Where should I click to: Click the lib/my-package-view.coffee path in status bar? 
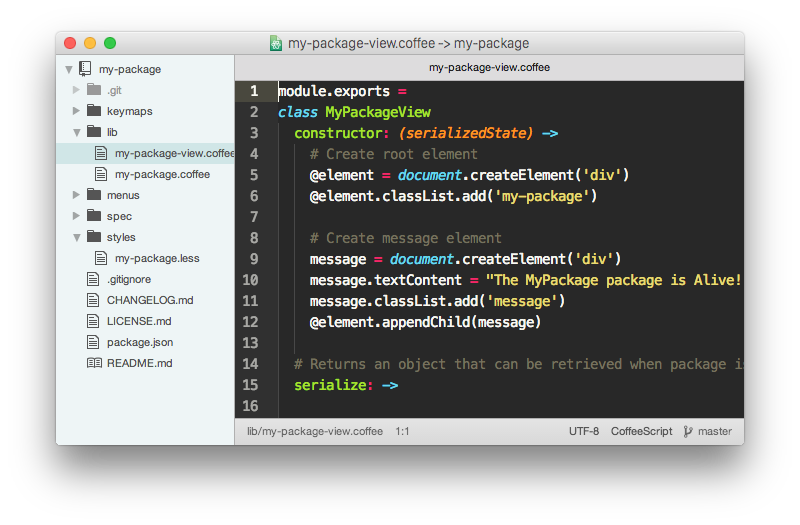314,432
